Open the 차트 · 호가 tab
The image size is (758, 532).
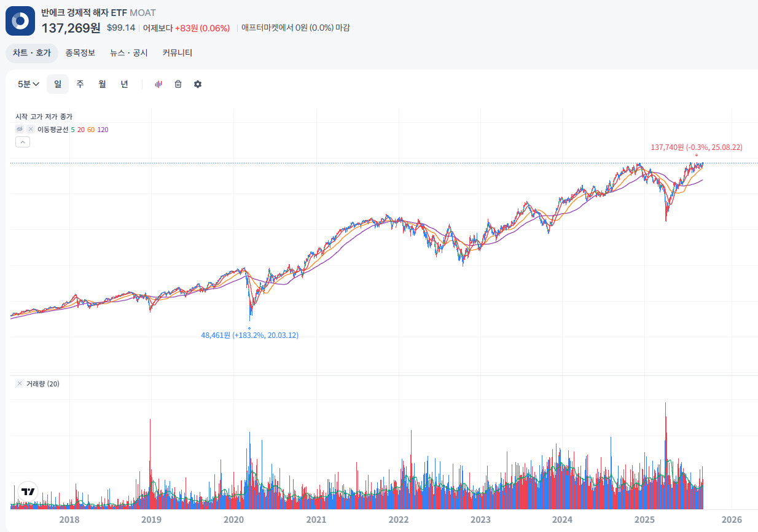[x=32, y=53]
